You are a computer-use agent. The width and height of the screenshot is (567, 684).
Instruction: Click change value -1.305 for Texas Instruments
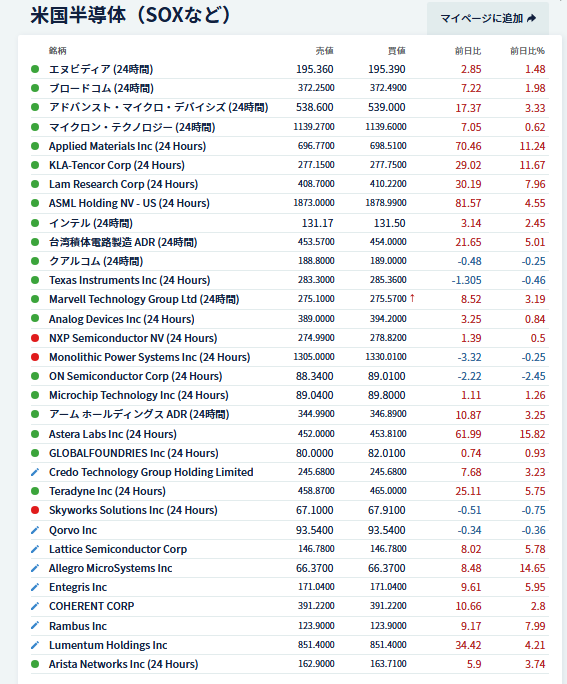pos(466,280)
